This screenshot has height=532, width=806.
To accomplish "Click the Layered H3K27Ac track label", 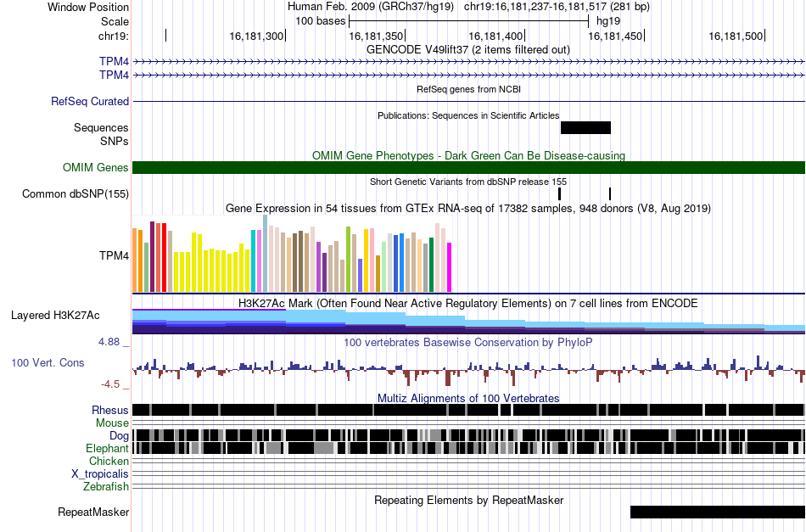I will click(55, 315).
